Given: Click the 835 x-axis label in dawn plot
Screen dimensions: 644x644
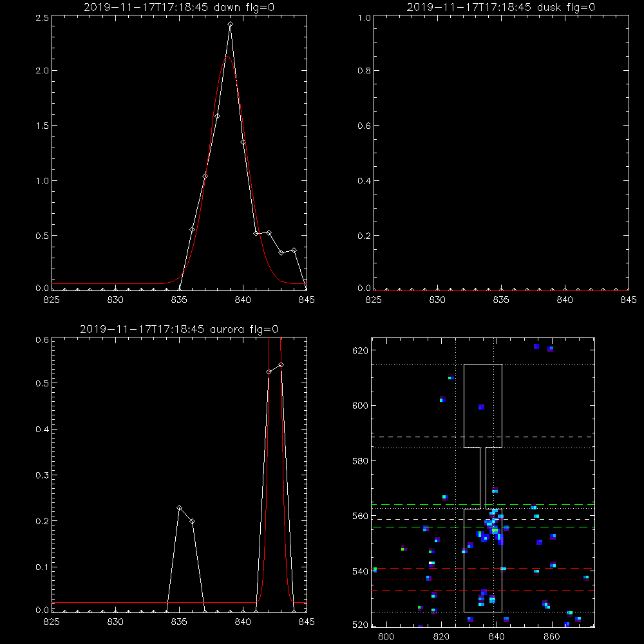Looking at the screenshot, I should (179, 299).
